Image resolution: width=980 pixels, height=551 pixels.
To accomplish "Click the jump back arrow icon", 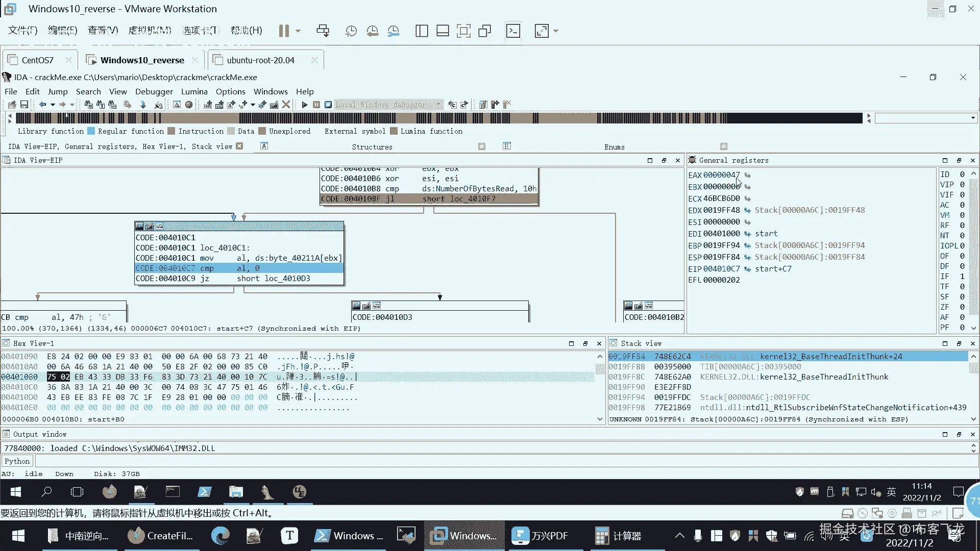I will click(43, 105).
